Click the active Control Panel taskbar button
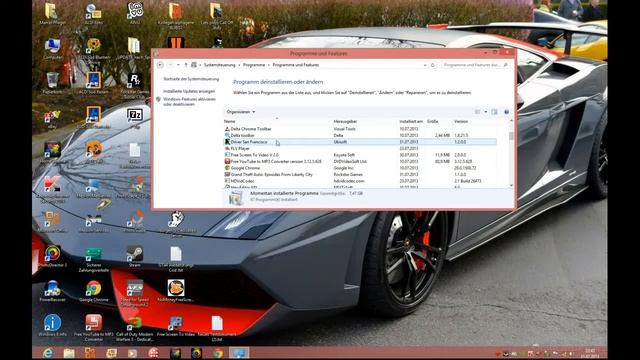 pyautogui.click(x=239, y=353)
